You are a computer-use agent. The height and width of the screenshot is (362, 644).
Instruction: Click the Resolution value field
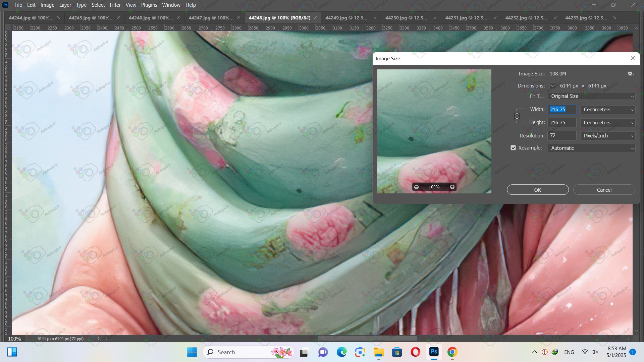tap(562, 136)
